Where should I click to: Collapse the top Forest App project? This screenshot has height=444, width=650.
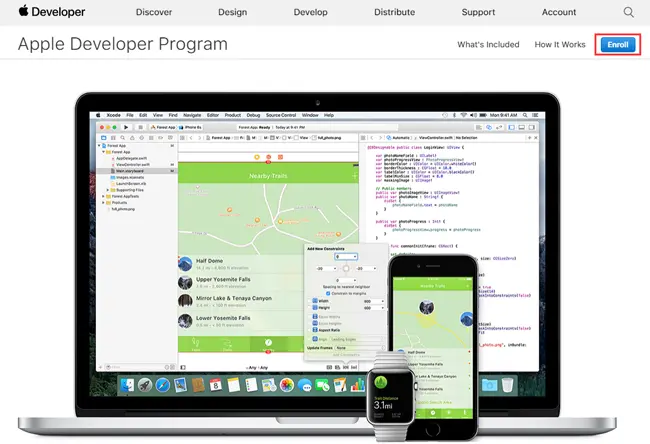click(x=99, y=146)
